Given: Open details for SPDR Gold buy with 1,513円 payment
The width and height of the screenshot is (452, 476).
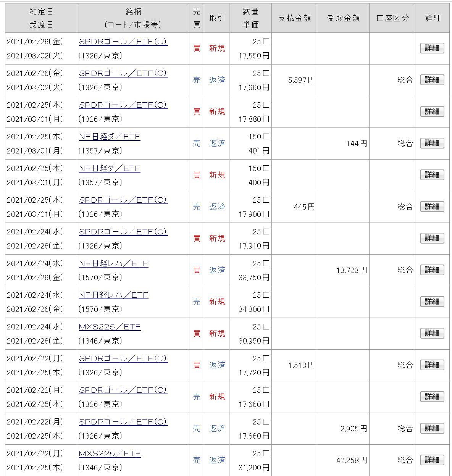Looking at the screenshot, I should [x=432, y=365].
